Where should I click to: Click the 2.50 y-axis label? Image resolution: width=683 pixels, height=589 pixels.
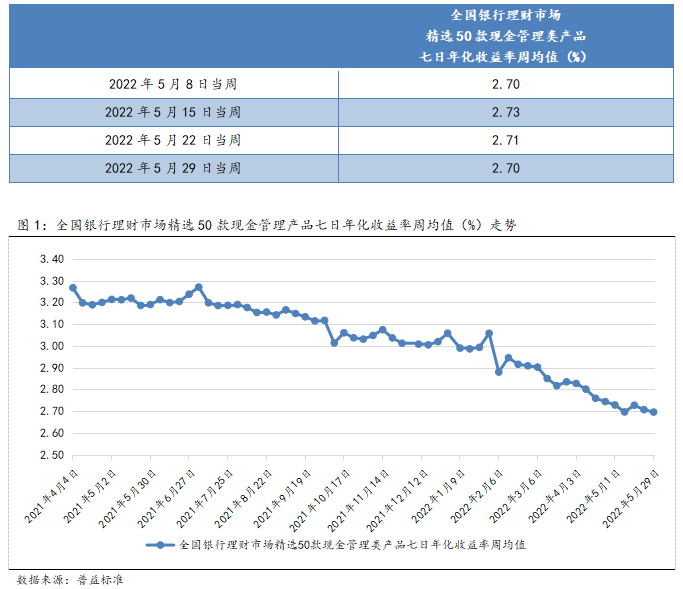point(51,455)
